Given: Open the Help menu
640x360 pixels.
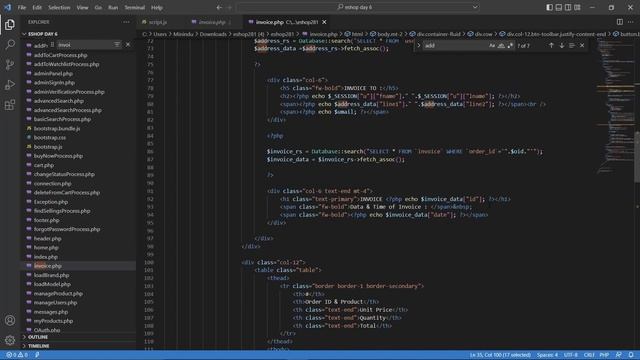Looking at the screenshot, I should click(157, 7).
